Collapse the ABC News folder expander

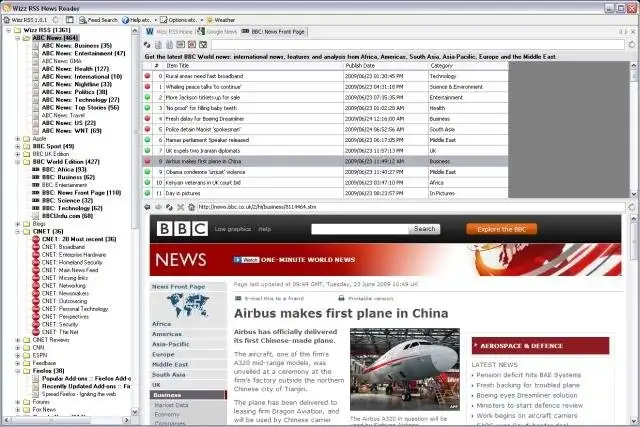tap(18, 38)
